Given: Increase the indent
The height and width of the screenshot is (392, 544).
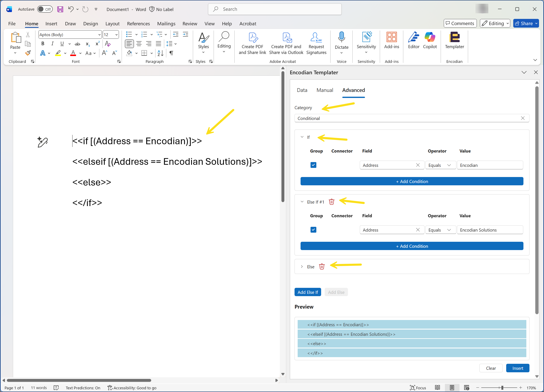Looking at the screenshot, I should tap(185, 34).
